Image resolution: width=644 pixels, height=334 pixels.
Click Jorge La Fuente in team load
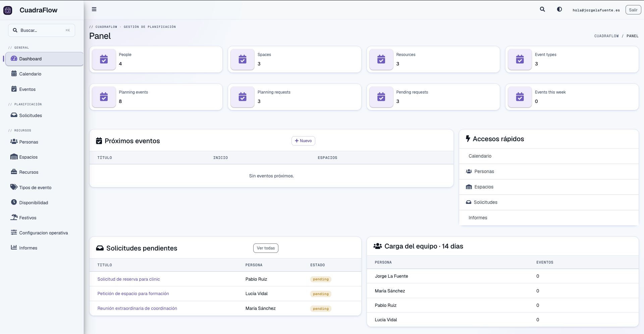(x=391, y=276)
